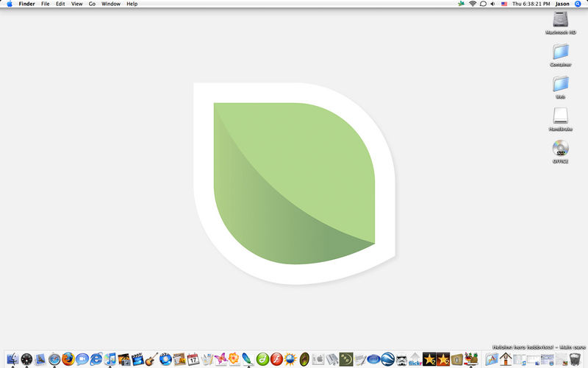Screen dimensions: 588x368
Task: Open the Jason user switching menu
Action: [562, 4]
